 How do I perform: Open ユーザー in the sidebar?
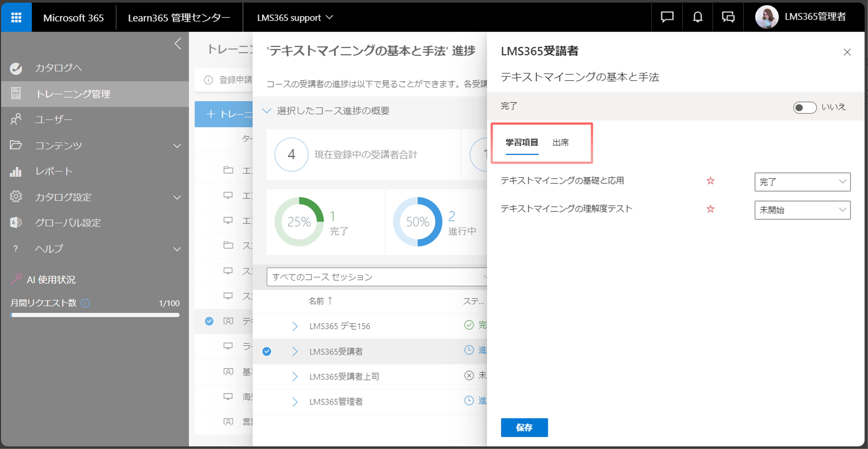coord(95,119)
